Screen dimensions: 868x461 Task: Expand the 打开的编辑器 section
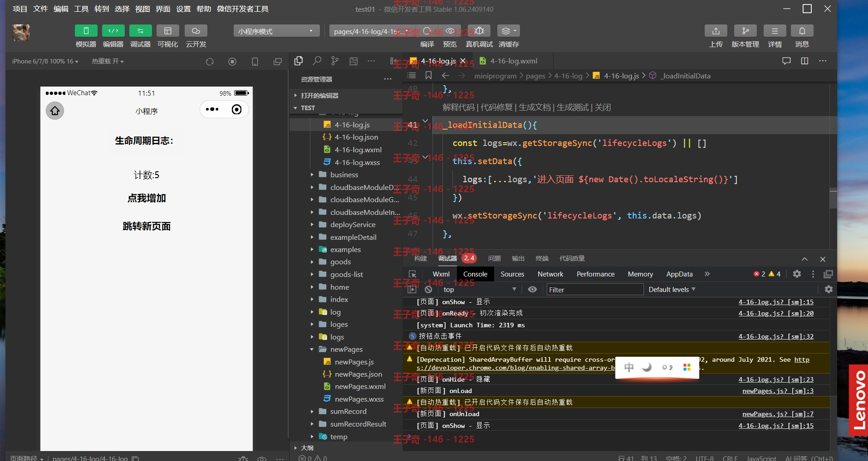pos(346,96)
